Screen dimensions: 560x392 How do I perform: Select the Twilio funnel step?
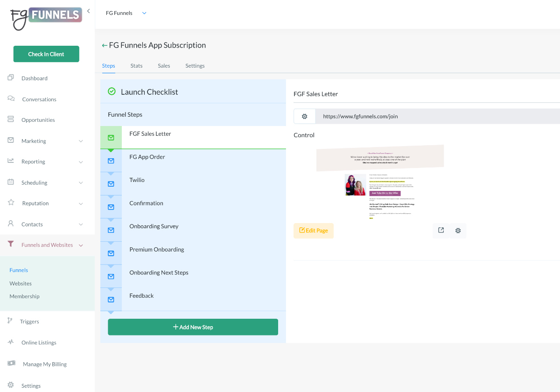(193, 183)
